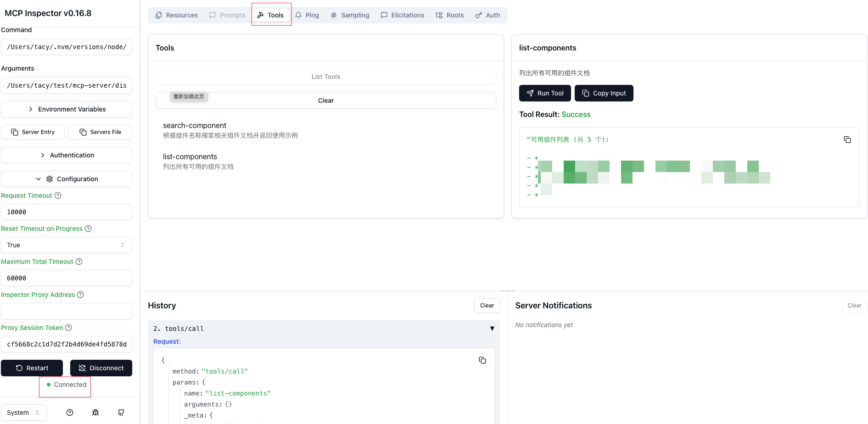Click the Inspector Proxy Address field

tap(67, 311)
